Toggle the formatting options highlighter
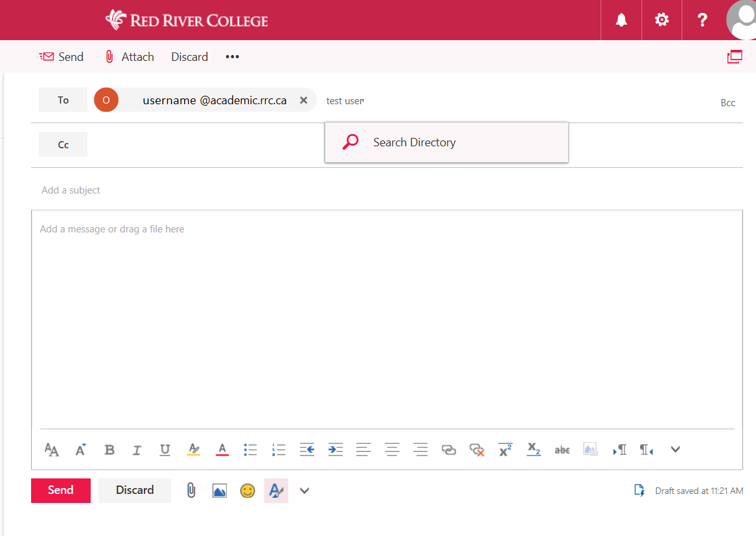Viewport: 756px width, 536px height. [276, 491]
